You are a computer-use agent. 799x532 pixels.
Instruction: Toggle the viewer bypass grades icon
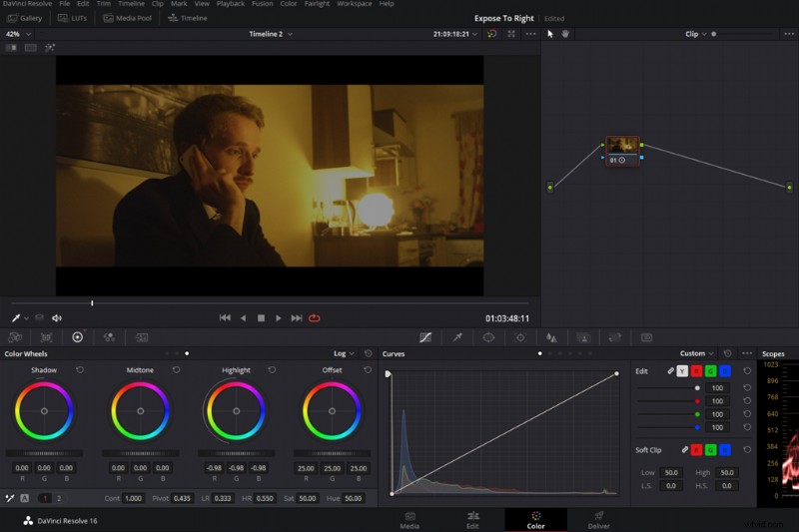[x=491, y=34]
